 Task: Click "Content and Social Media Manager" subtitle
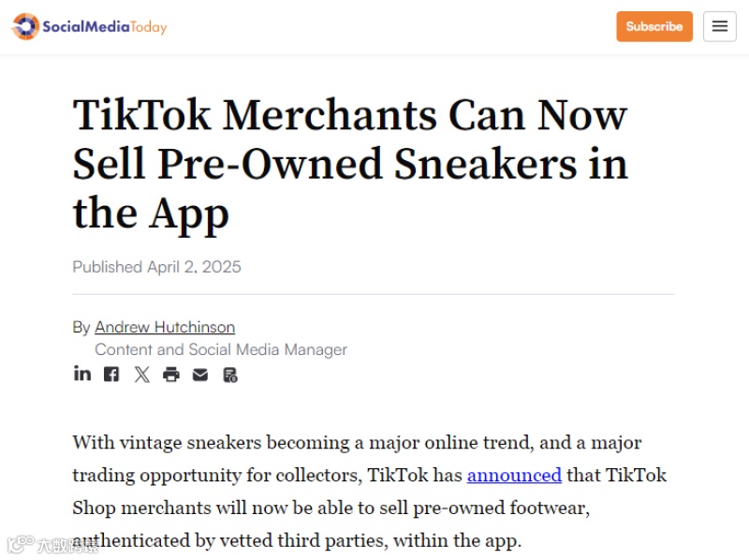coord(221,349)
